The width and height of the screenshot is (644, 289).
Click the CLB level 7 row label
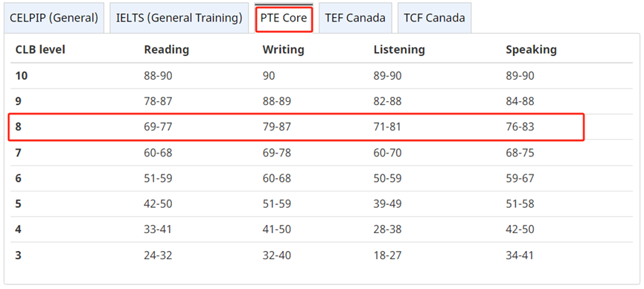pos(19,153)
